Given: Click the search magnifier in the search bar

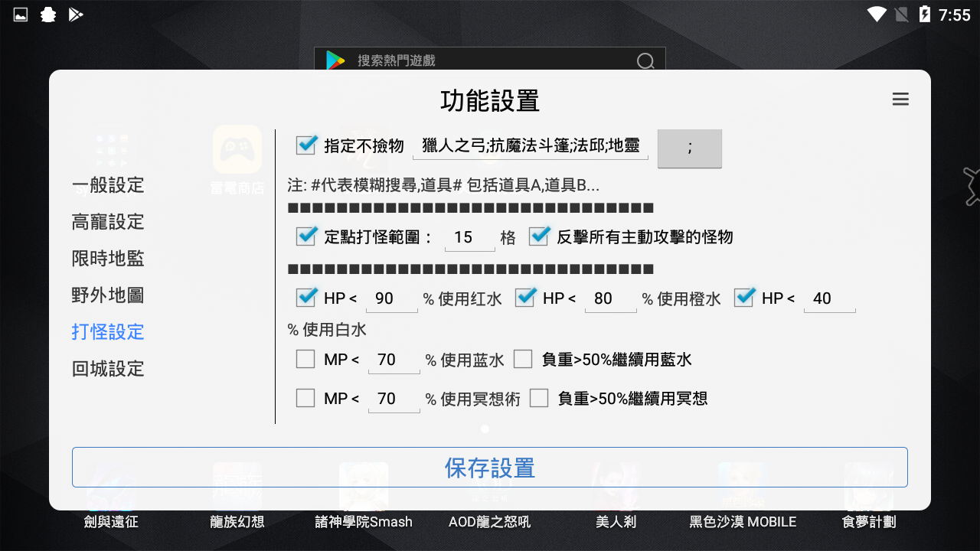Looking at the screenshot, I should [x=645, y=60].
